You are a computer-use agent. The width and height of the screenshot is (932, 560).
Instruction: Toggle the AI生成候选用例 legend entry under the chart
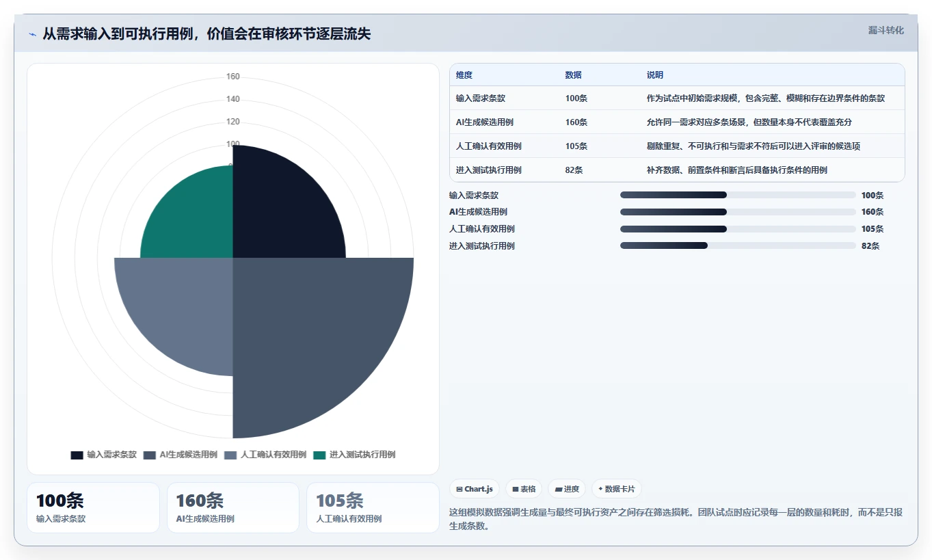pos(181,455)
